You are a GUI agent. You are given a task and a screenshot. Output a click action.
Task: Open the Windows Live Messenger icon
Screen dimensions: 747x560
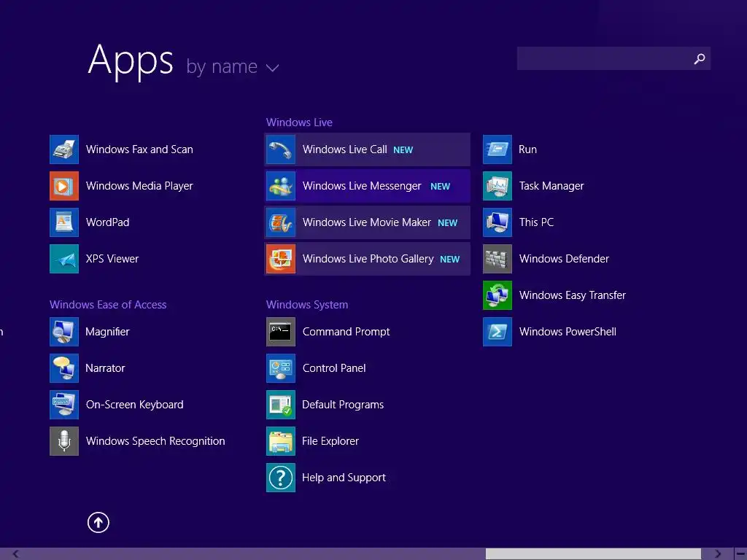point(281,186)
